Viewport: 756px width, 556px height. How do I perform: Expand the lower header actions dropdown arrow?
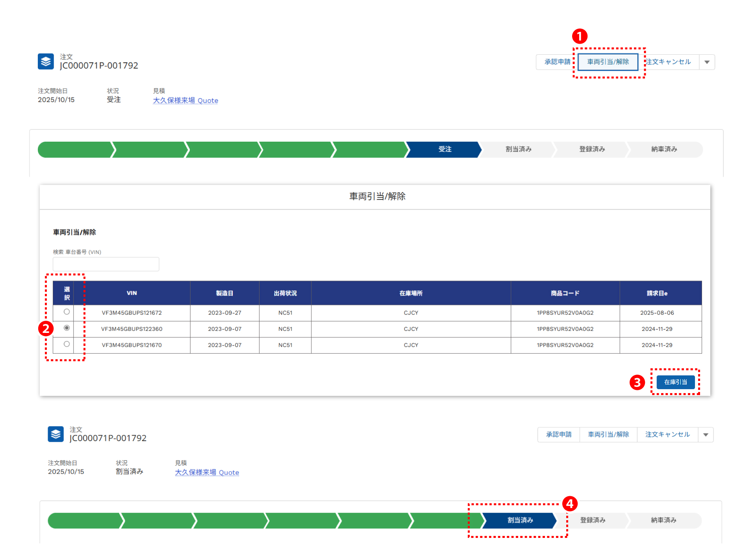706,435
